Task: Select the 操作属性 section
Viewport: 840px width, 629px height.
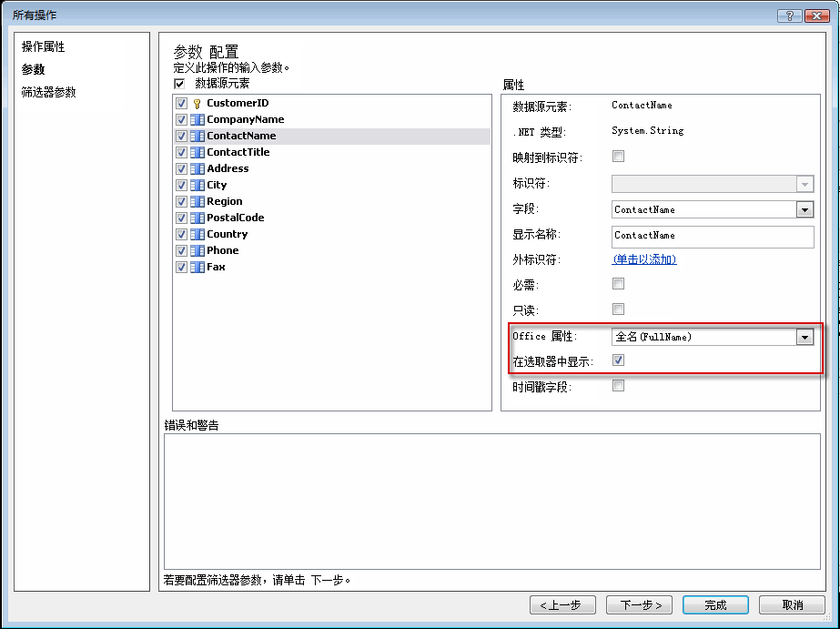Action: pos(43,48)
